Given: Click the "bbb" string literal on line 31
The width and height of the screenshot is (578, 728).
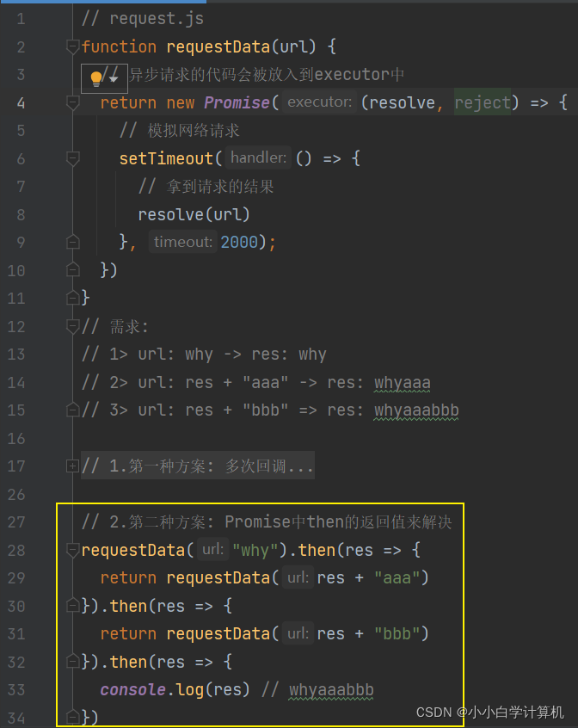Looking at the screenshot, I should pos(397,633).
